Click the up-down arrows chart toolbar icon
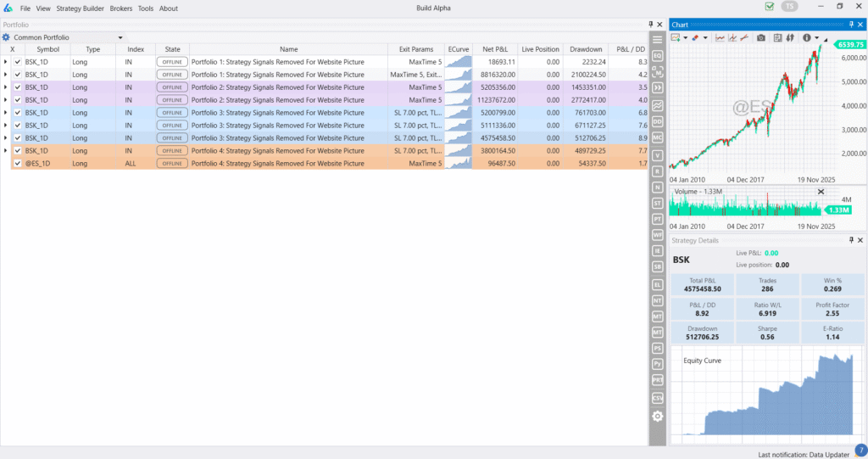 click(x=790, y=37)
